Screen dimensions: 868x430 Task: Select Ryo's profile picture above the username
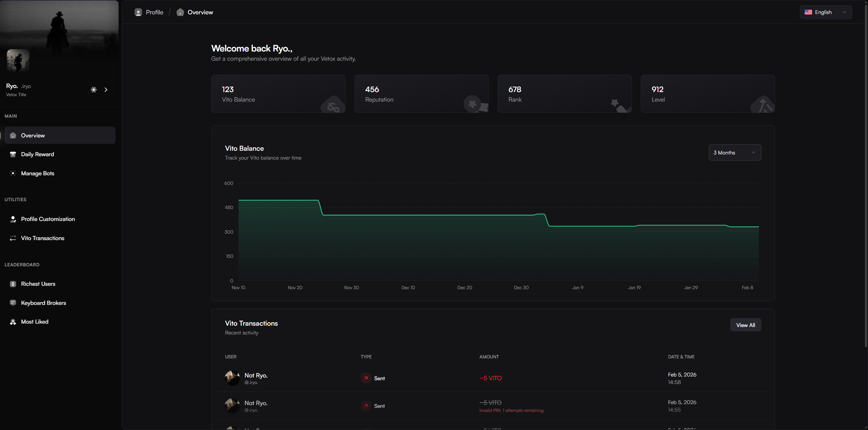[17, 60]
